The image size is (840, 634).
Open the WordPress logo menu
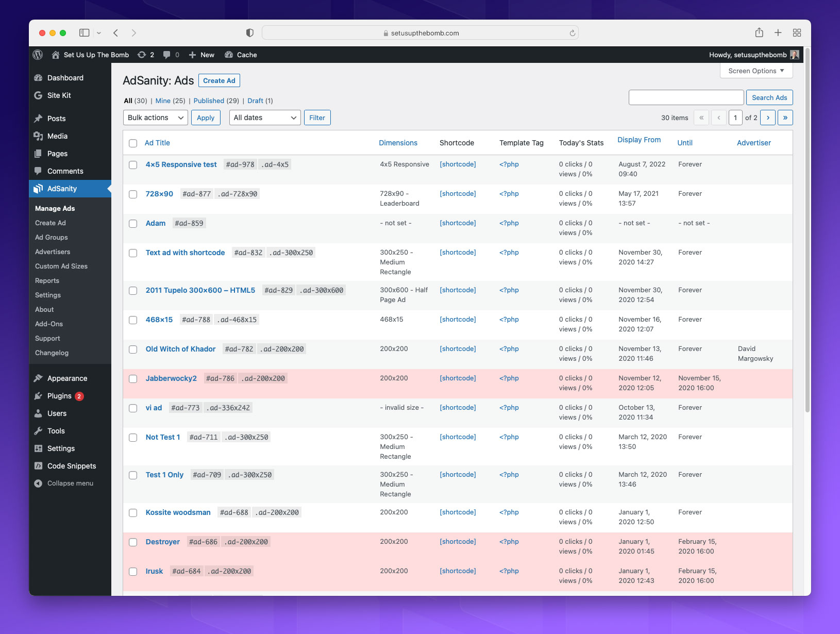tap(37, 55)
